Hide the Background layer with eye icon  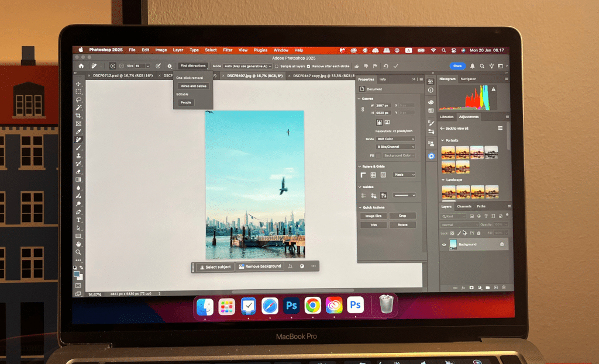(x=444, y=244)
